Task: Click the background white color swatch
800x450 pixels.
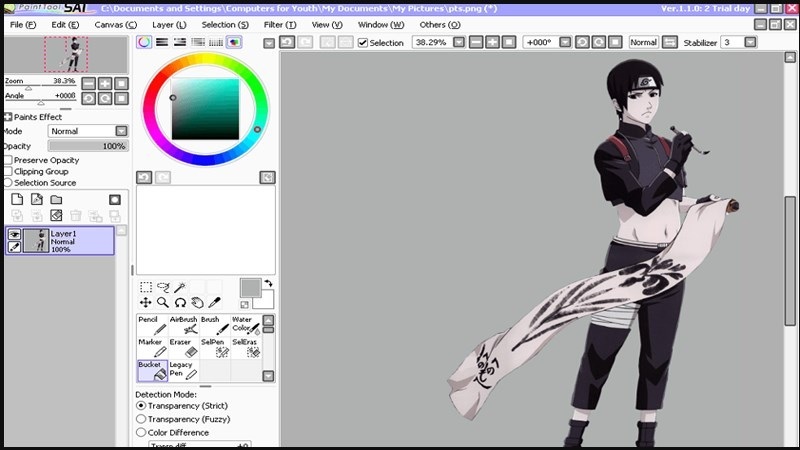Action: [x=268, y=303]
